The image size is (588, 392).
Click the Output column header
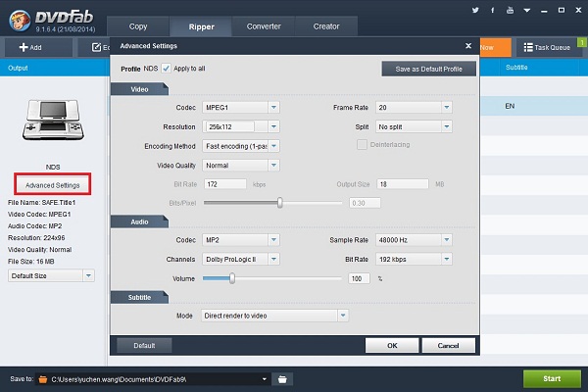pyautogui.click(x=18, y=68)
